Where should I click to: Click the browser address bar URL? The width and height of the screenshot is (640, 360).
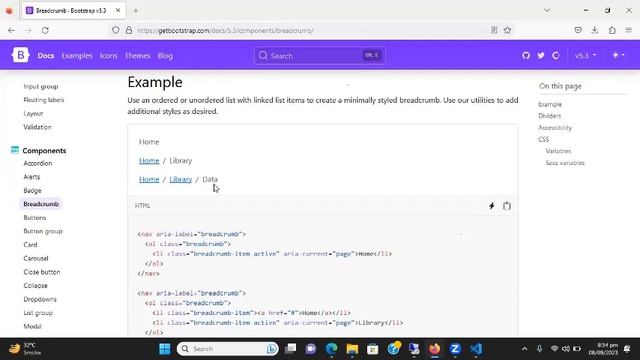(x=225, y=31)
